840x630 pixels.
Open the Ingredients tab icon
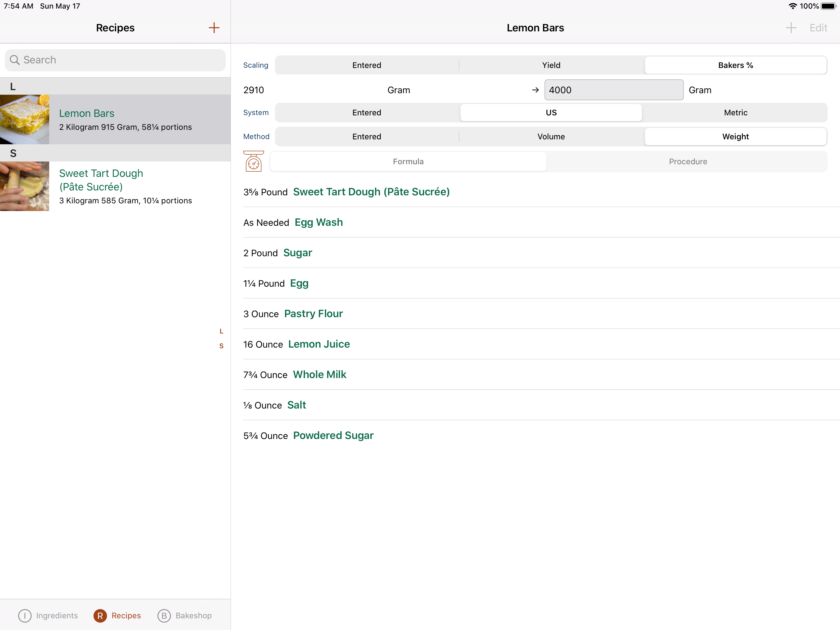(x=25, y=615)
